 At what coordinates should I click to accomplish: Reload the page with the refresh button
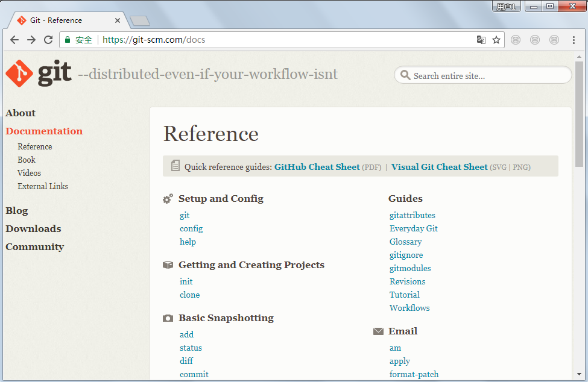48,40
